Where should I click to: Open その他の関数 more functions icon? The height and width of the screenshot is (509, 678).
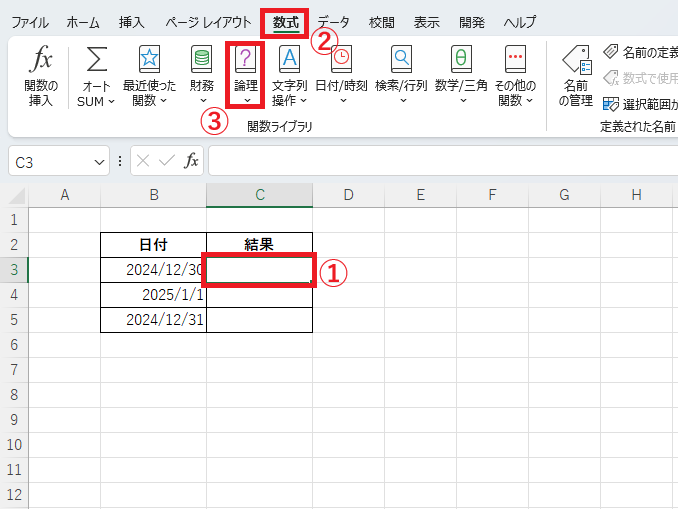coord(515,59)
